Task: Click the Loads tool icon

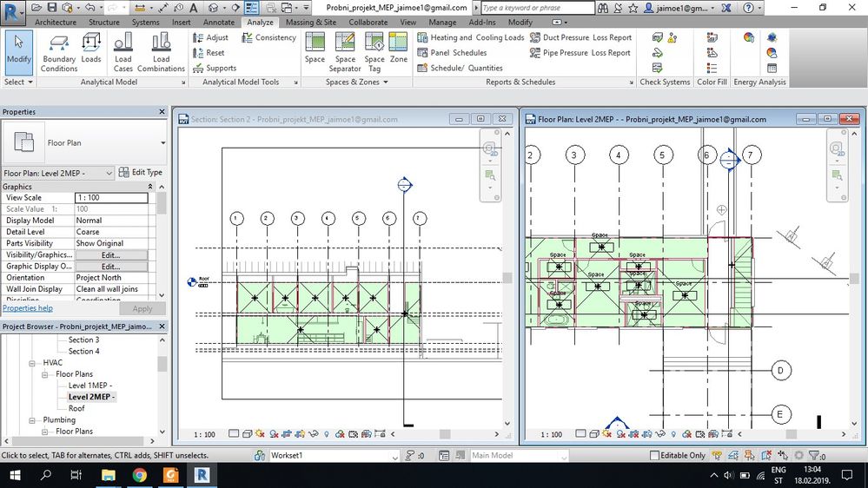Action: (90, 48)
